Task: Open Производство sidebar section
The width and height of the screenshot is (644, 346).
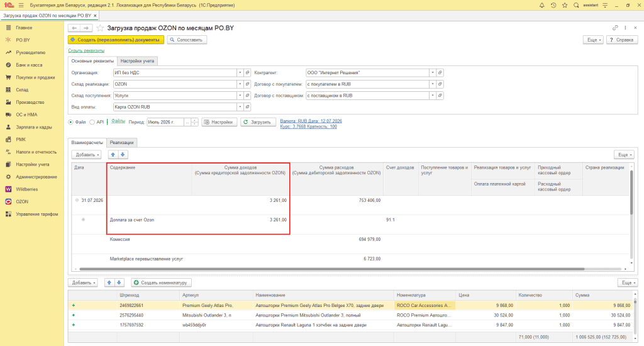Action: [30, 103]
